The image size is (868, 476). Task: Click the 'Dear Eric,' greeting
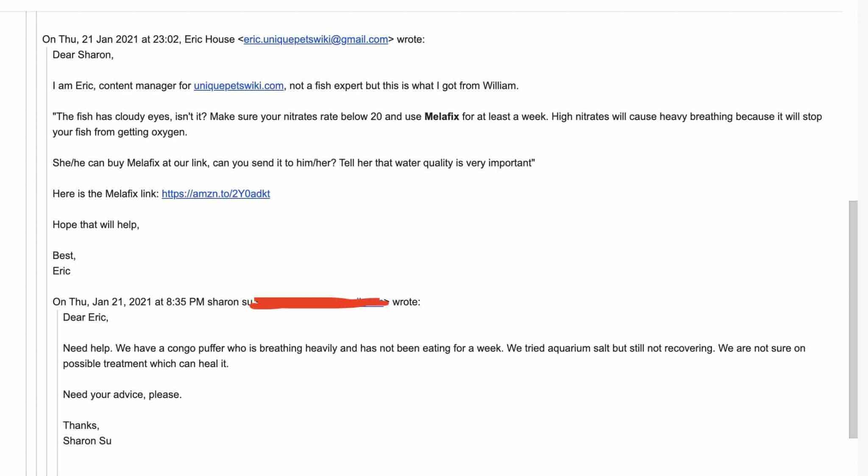(x=86, y=317)
